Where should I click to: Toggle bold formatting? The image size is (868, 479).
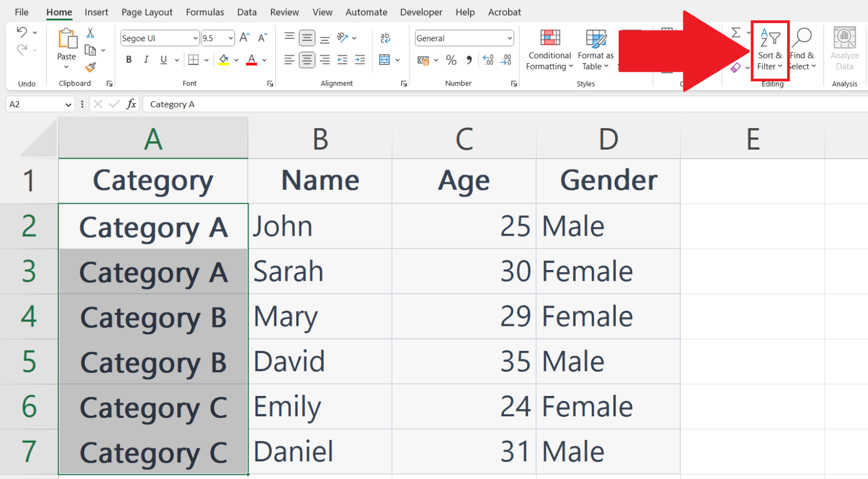click(128, 59)
